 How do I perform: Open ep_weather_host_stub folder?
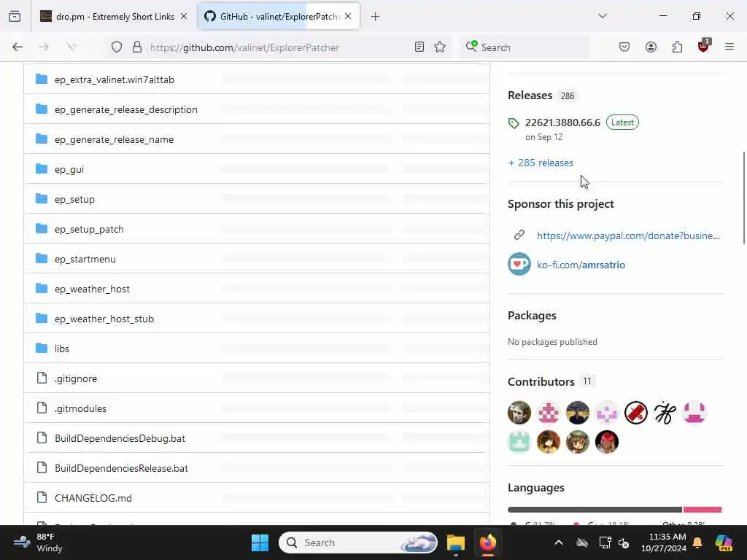[104, 319]
